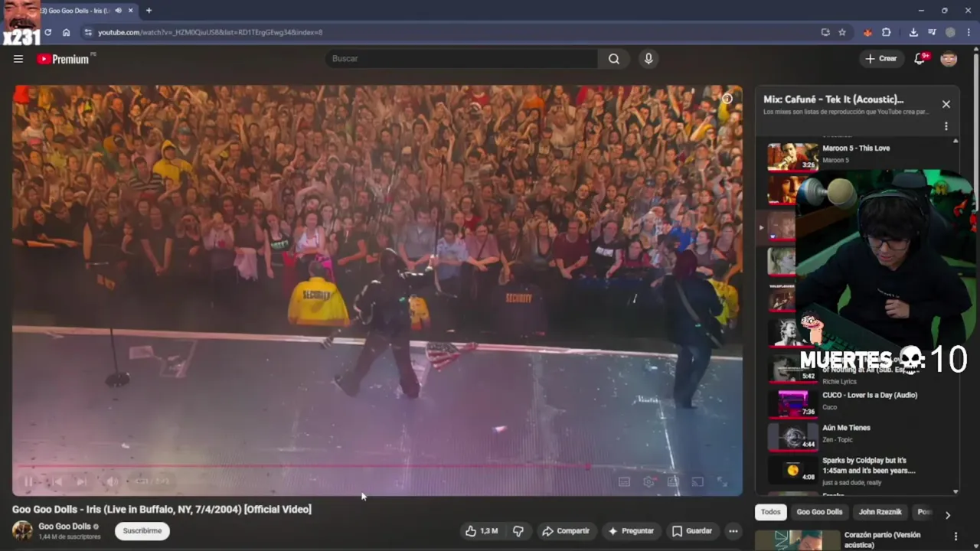Open Corazón partío video options menu
The width and height of the screenshot is (980, 551).
pyautogui.click(x=955, y=536)
